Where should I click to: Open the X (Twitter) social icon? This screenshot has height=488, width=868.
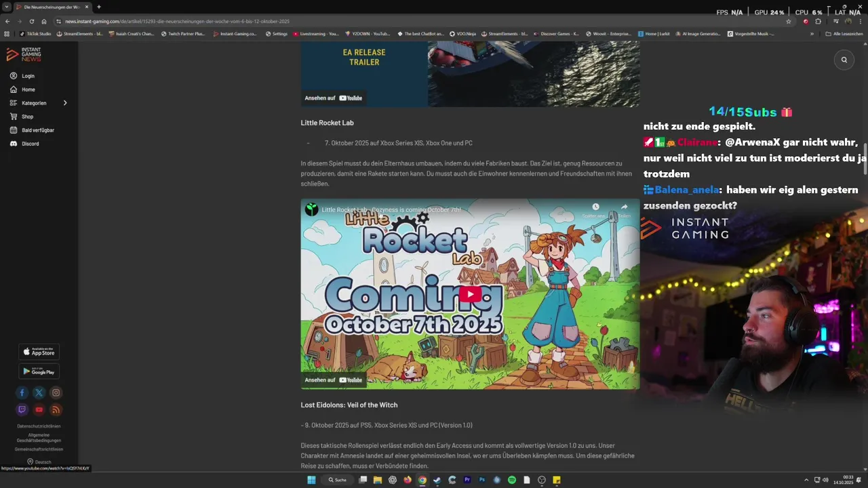point(39,392)
